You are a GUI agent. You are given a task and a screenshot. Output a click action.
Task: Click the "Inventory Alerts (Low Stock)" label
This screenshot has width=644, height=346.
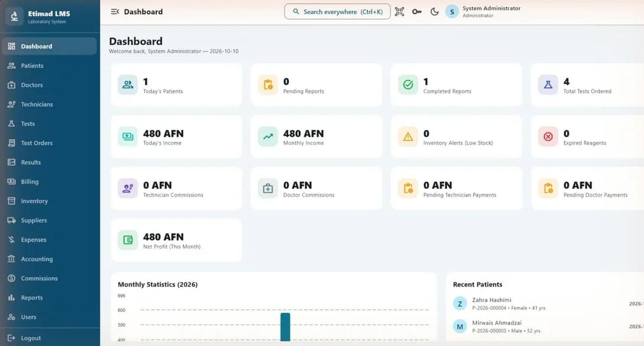click(x=458, y=143)
